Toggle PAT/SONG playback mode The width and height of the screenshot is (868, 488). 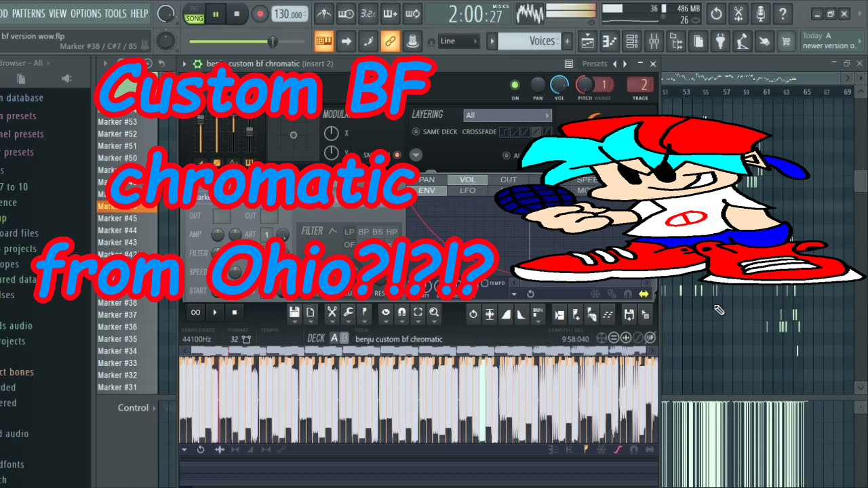[x=195, y=14]
